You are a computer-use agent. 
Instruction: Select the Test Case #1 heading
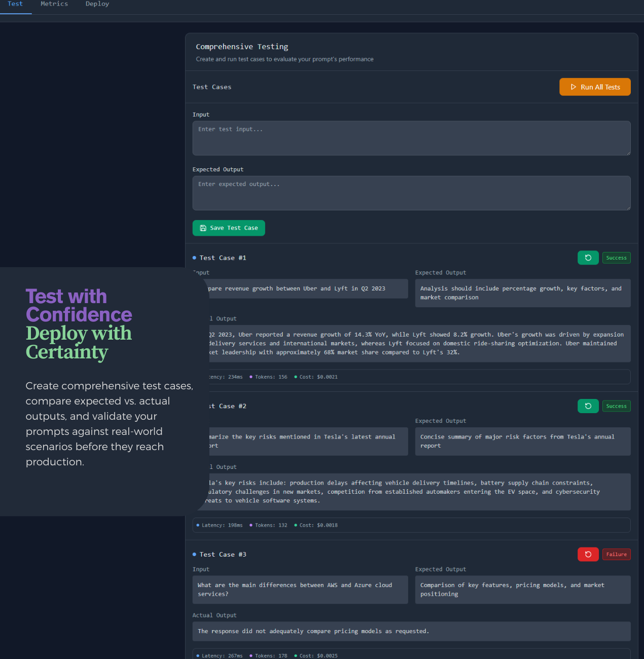pyautogui.click(x=223, y=258)
